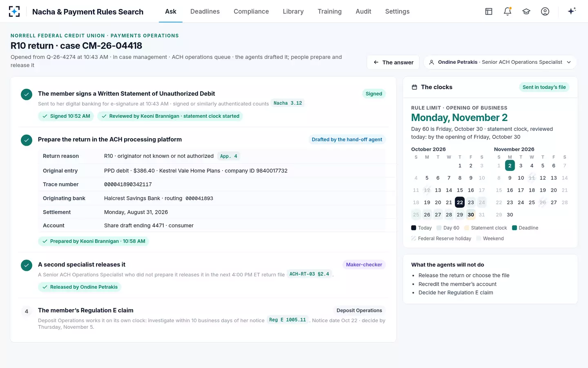
Task: Open the Nacha 3.12 citation
Action: 288,103
